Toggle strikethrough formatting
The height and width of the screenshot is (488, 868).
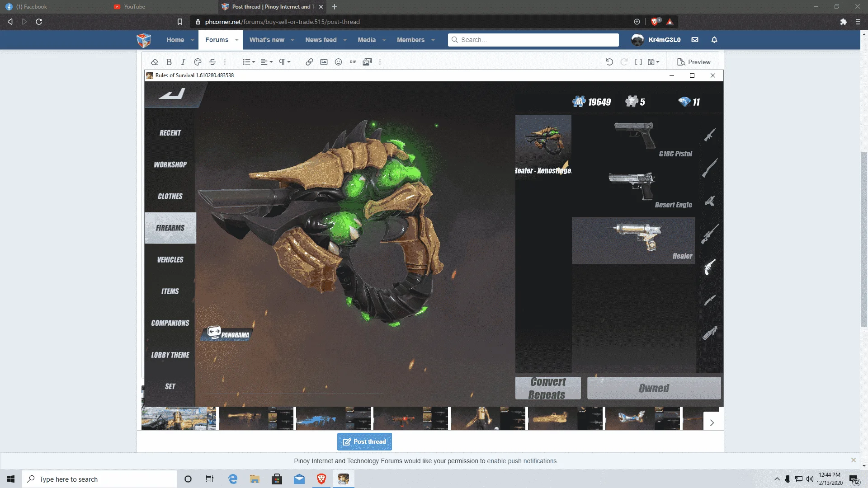pos(212,62)
